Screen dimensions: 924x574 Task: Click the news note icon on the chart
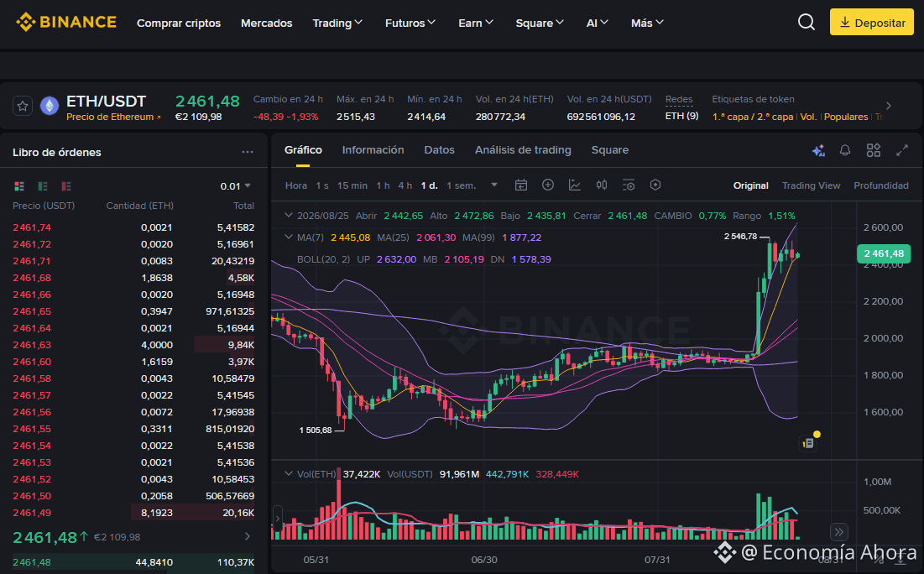coord(808,442)
